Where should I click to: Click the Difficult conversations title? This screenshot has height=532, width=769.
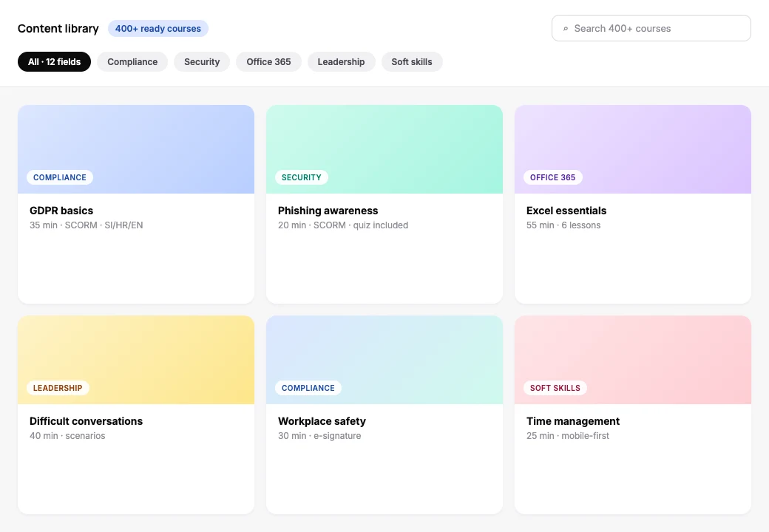pyautogui.click(x=86, y=421)
